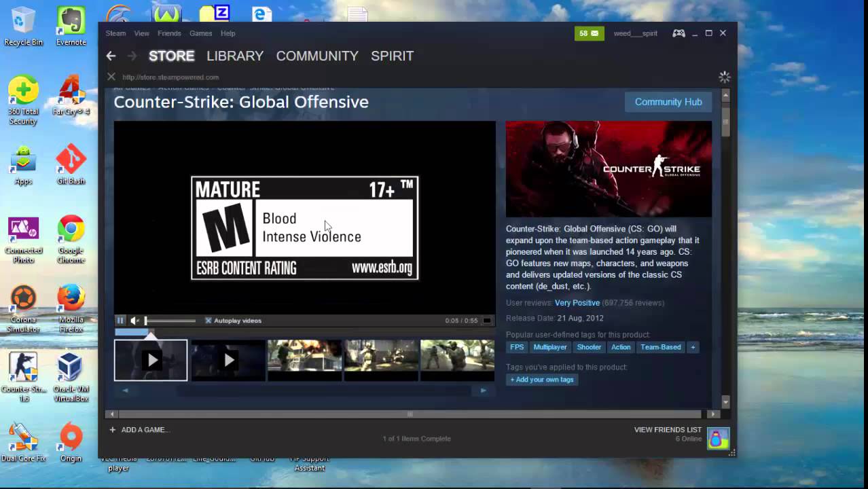
Task: Select the second video thumbnail
Action: pos(228,360)
